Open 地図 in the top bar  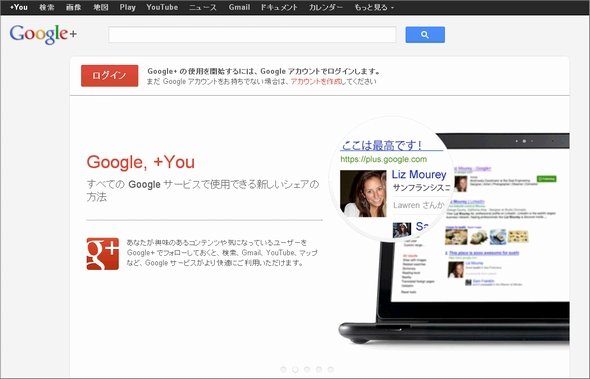100,7
